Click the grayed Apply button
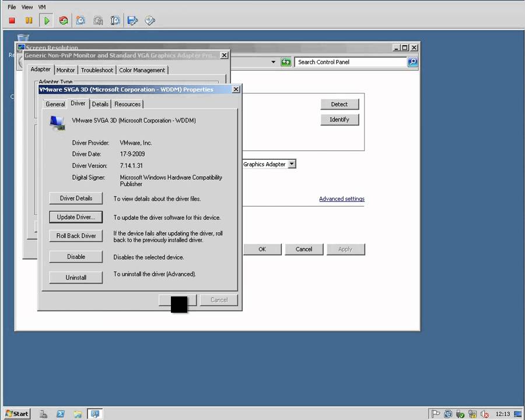The width and height of the screenshot is (525, 420). click(345, 249)
